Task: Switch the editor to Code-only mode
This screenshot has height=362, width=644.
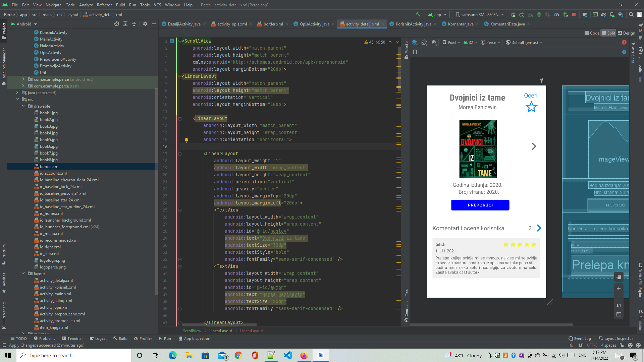Action: point(592,33)
